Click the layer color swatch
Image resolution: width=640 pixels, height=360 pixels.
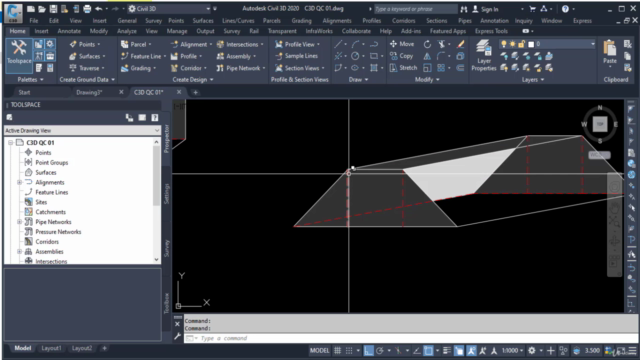pos(531,44)
